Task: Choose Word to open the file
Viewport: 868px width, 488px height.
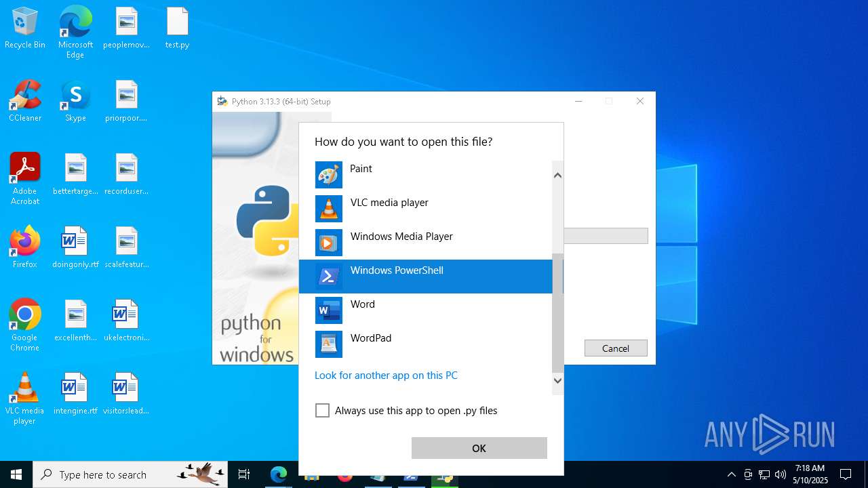Action: coord(426,310)
